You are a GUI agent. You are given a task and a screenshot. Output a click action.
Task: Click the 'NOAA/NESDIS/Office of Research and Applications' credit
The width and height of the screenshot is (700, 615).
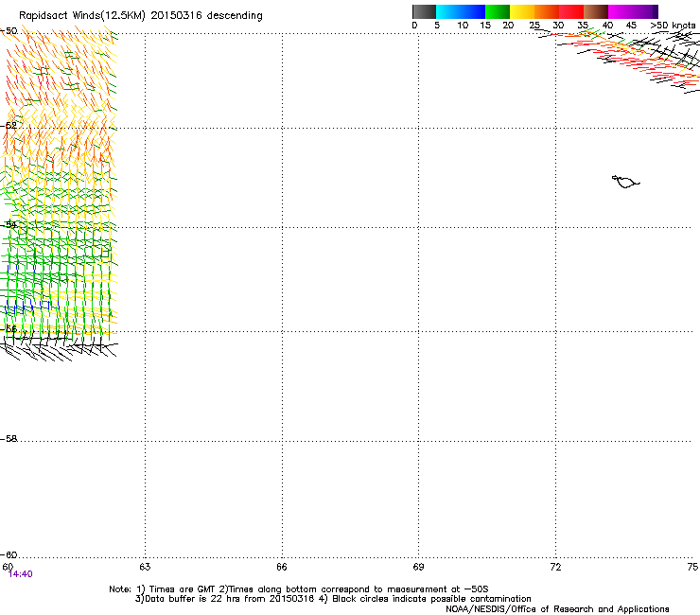pos(557,609)
